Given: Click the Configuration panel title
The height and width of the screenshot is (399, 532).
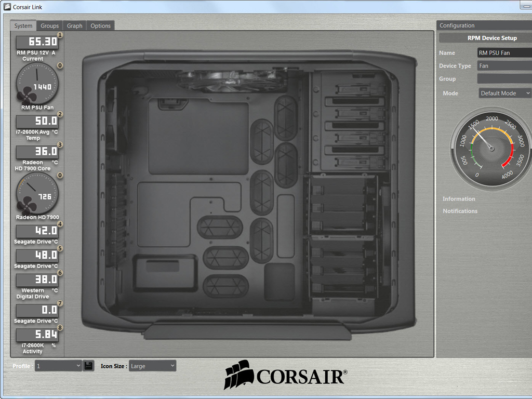Looking at the screenshot, I should (457, 25).
